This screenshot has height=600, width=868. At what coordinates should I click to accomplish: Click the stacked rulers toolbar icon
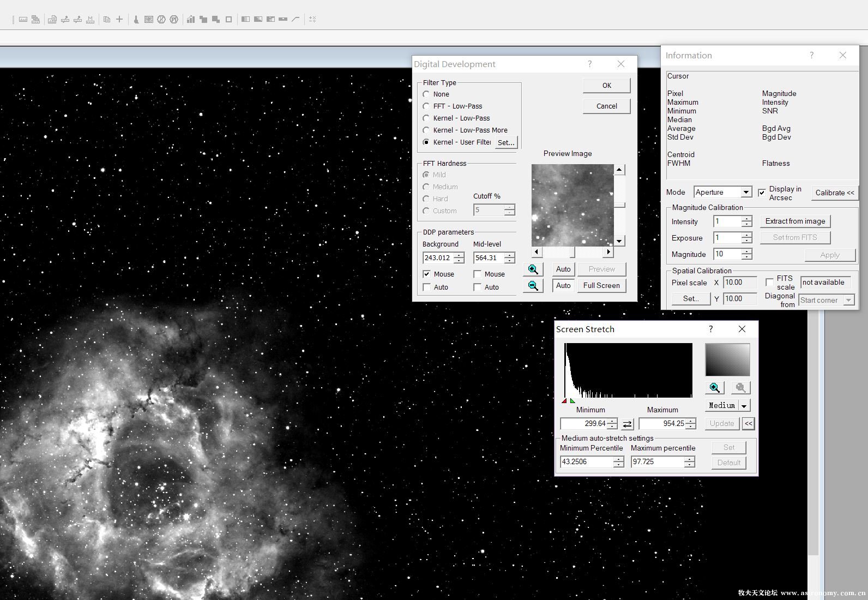[x=35, y=19]
